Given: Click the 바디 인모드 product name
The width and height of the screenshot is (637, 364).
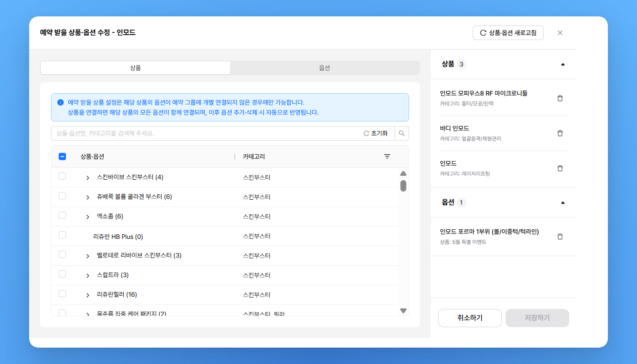Looking at the screenshot, I should coord(455,128).
